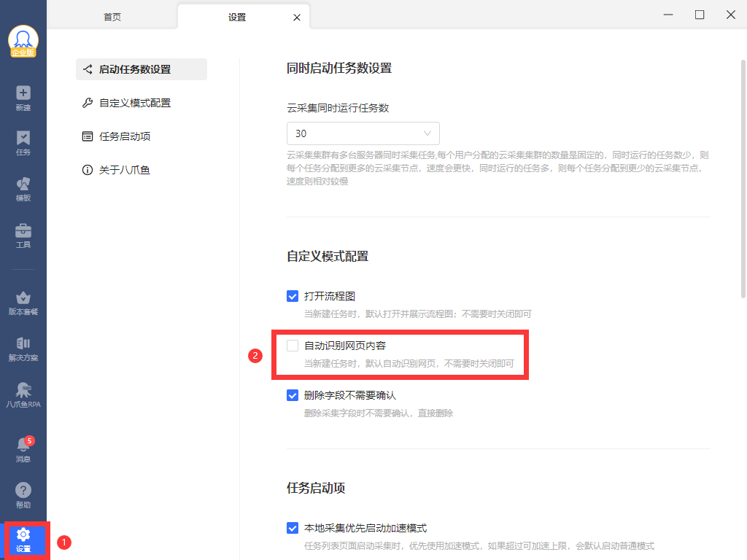The image size is (747, 560).
Task: Click the 设置 gear in sidebar
Action: [x=23, y=540]
